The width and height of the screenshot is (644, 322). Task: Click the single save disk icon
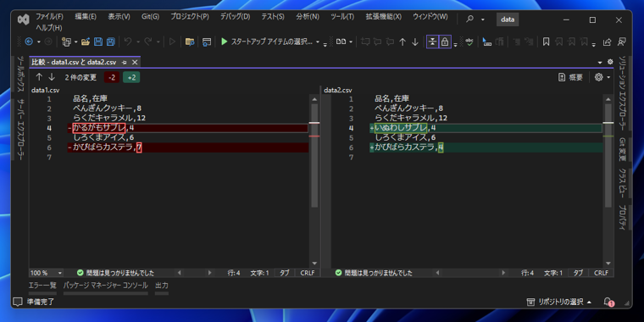pyautogui.click(x=98, y=42)
